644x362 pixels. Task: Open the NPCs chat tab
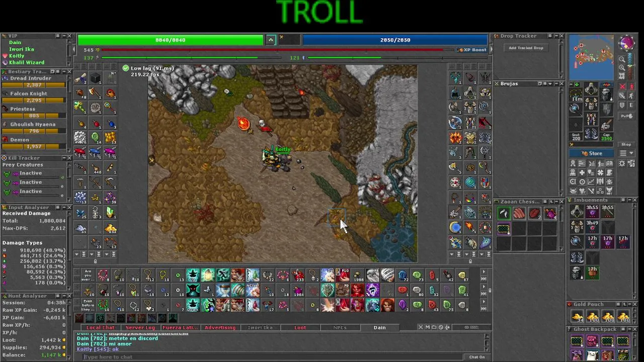tap(340, 327)
